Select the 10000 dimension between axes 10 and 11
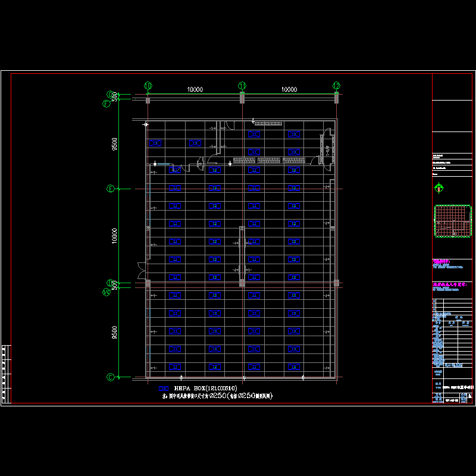 click(195, 90)
